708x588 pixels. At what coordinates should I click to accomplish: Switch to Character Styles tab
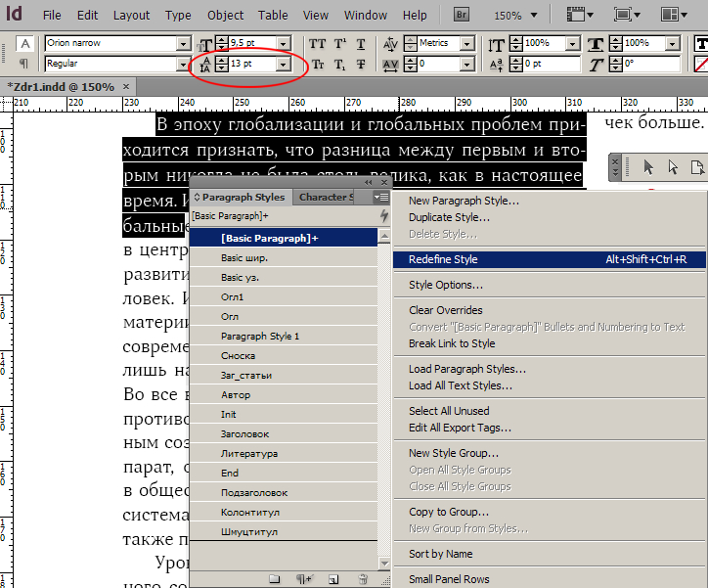pyautogui.click(x=326, y=197)
